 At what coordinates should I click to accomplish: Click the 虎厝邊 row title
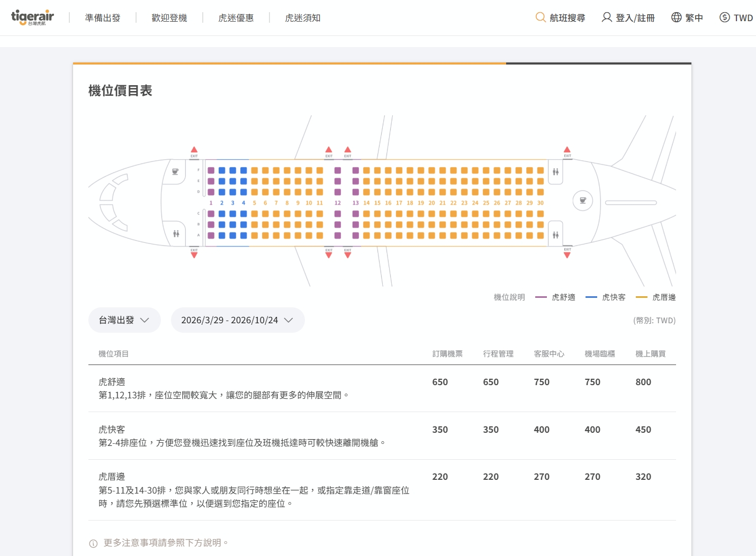[x=112, y=477]
